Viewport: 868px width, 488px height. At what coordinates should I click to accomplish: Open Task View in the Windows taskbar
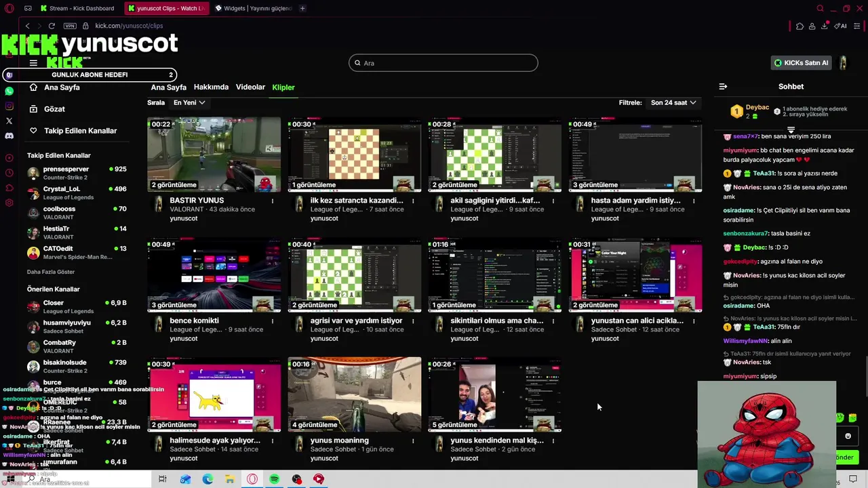coord(162,479)
